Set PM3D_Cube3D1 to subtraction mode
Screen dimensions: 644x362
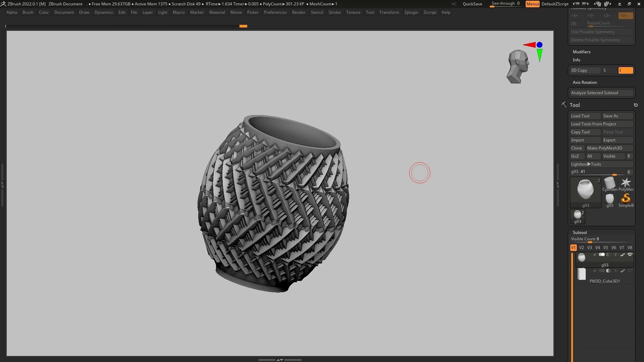pos(608,270)
